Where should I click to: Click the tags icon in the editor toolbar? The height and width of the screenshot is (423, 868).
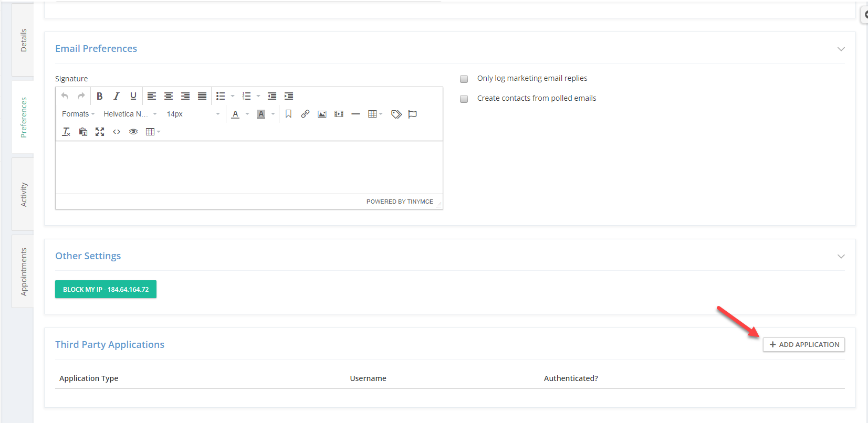coord(396,114)
